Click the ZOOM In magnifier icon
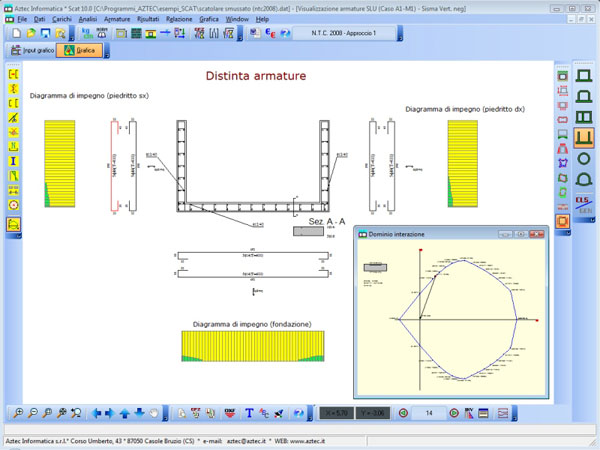Screen dimensions: 600x450 [x=18, y=413]
